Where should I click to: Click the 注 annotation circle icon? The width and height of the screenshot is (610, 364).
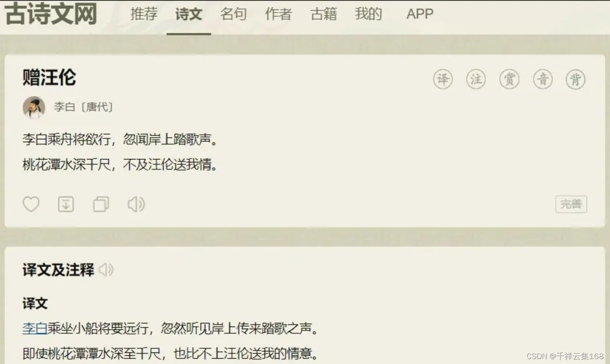(476, 79)
